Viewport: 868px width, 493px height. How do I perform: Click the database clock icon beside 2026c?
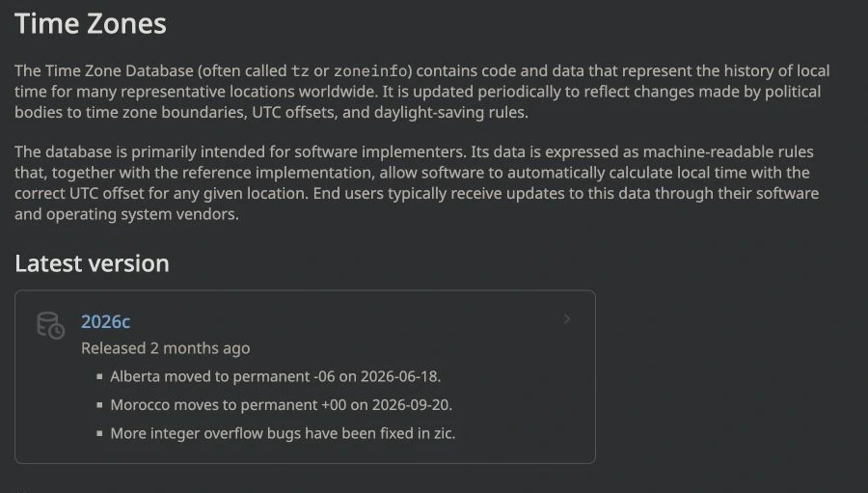50,325
